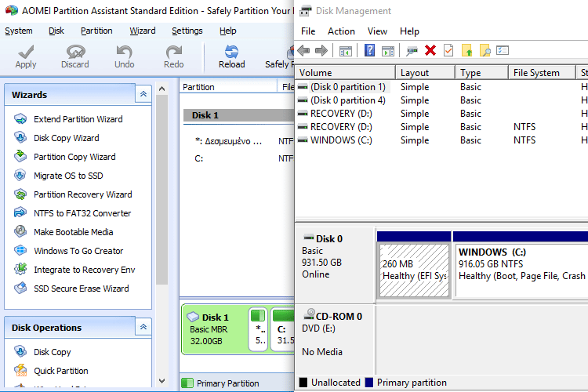The width and height of the screenshot is (588, 392).
Task: Open Migrate OS to SSD wizard
Action: pos(68,175)
